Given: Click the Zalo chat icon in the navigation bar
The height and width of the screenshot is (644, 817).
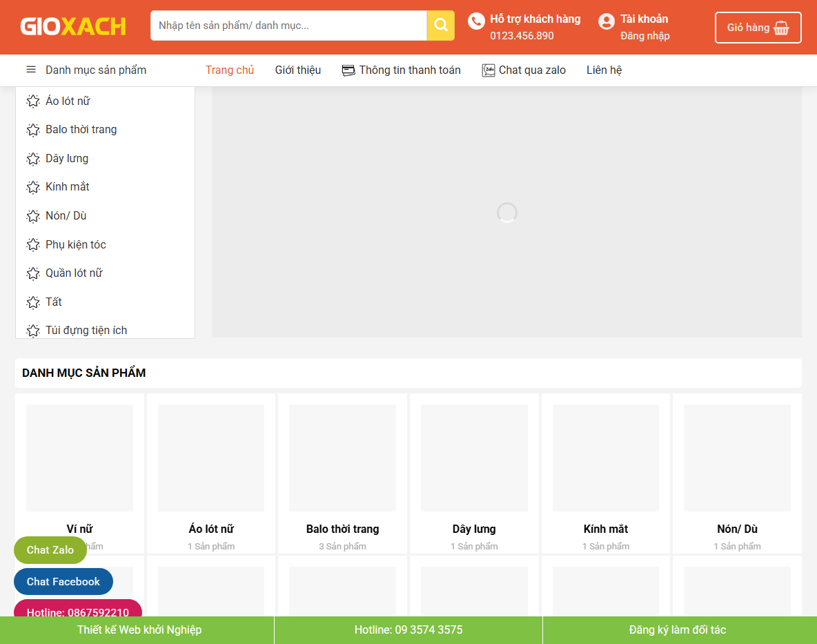Looking at the screenshot, I should (488, 70).
